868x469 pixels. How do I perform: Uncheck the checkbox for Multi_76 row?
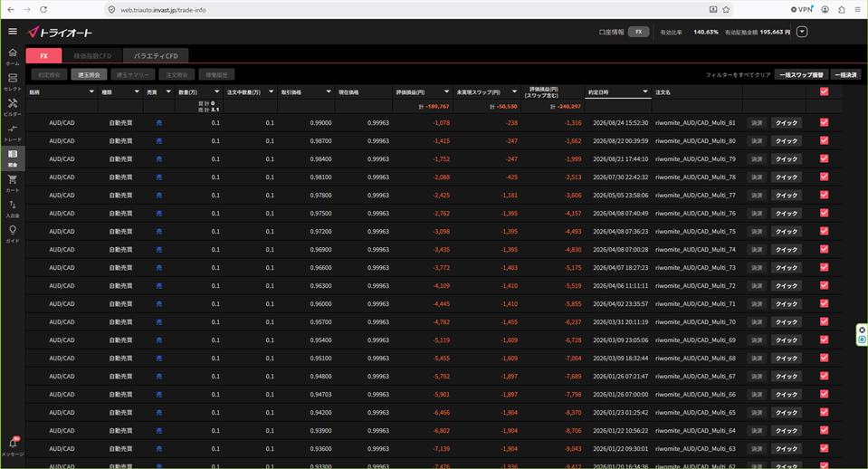(825, 213)
